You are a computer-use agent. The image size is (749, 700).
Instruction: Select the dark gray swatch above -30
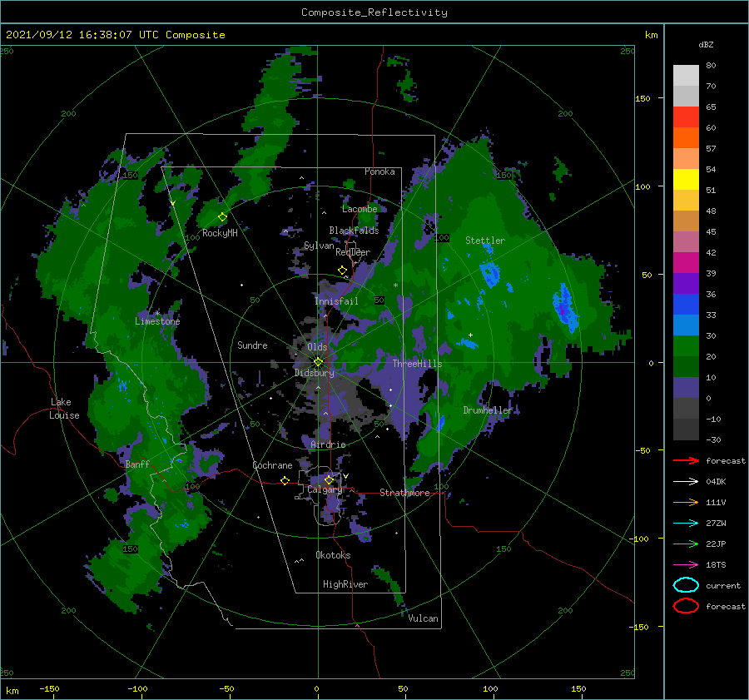coord(686,429)
